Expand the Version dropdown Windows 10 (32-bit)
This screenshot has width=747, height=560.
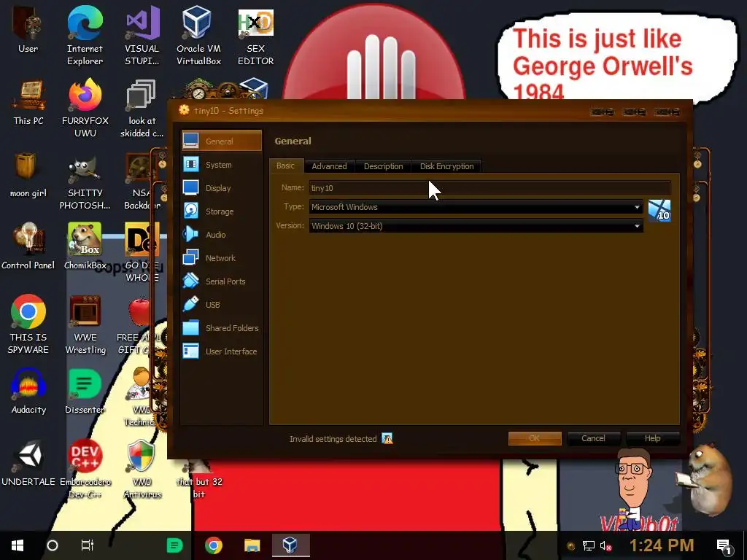pyautogui.click(x=476, y=226)
